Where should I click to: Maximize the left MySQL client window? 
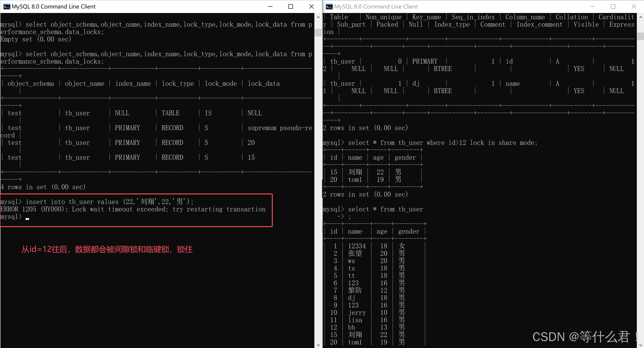click(x=290, y=6)
